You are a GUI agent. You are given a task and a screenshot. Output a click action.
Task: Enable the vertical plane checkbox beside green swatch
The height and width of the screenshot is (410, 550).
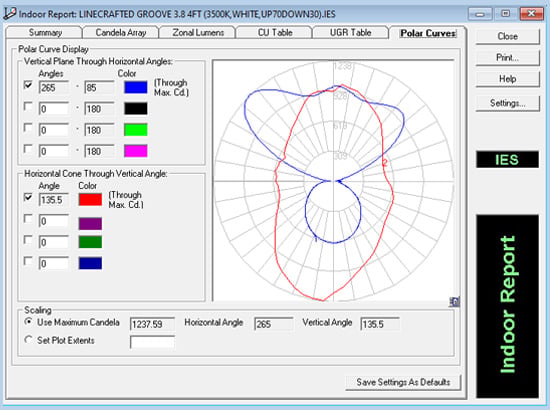(x=28, y=128)
